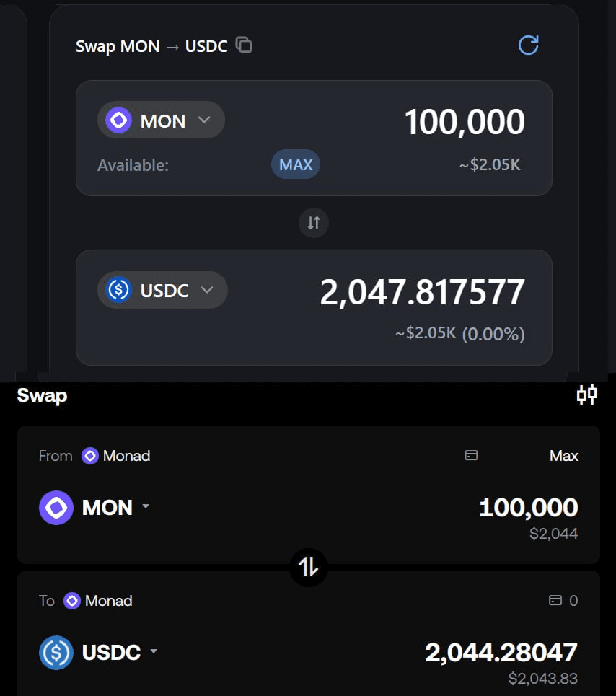Expand MON selector next to Available label
Screen dimensions: 616x696
pyautogui.click(x=161, y=120)
